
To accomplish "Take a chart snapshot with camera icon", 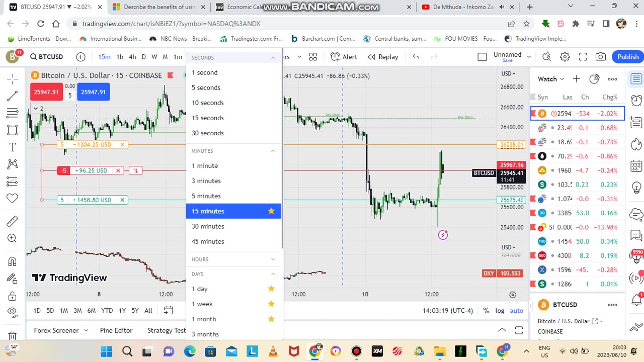I will [x=601, y=57].
